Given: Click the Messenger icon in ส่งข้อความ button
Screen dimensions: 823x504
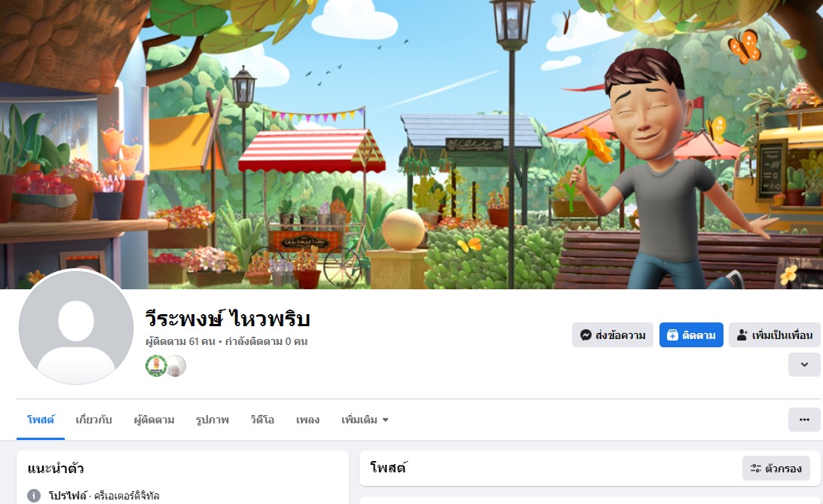Looking at the screenshot, I should (586, 335).
